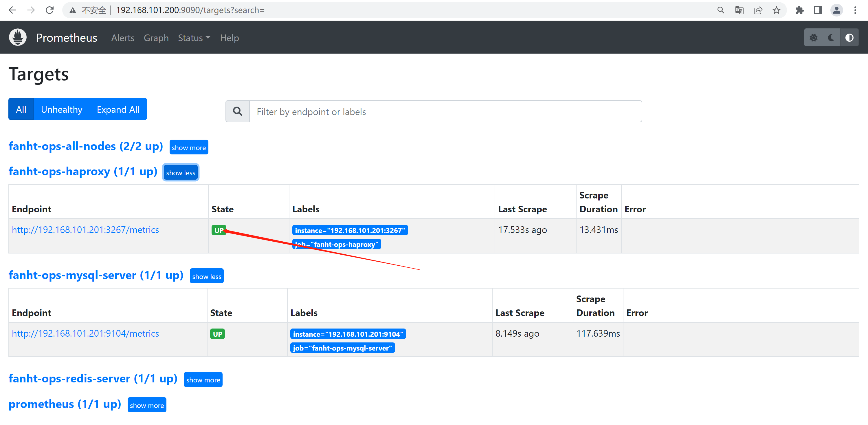The width and height of the screenshot is (868, 425).
Task: Open the translate page icon
Action: pos(739,10)
